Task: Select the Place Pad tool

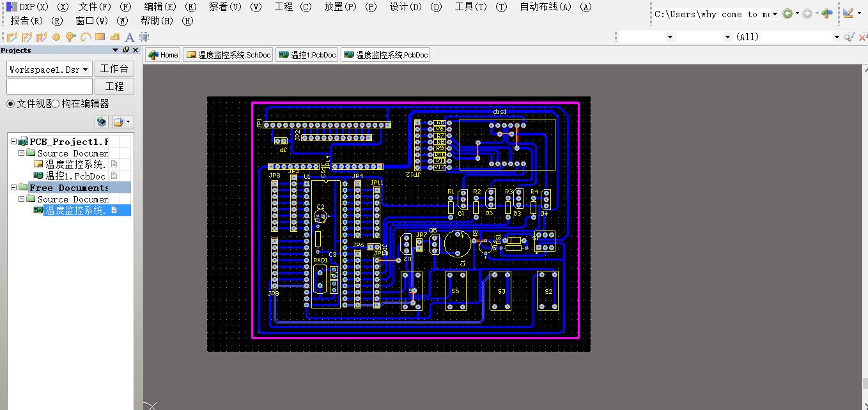Action: pyautogui.click(x=56, y=37)
